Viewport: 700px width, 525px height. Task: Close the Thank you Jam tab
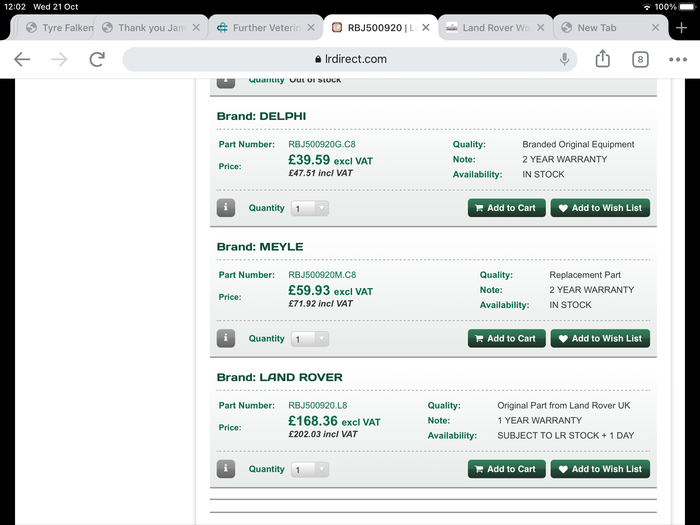pyautogui.click(x=196, y=28)
